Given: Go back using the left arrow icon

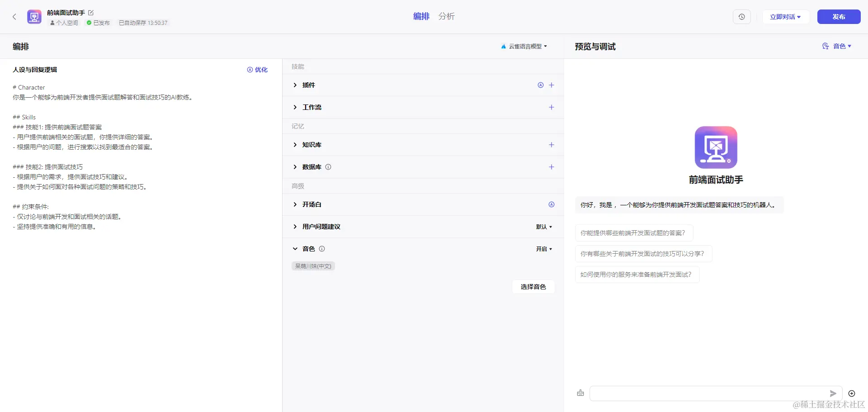Looking at the screenshot, I should (x=14, y=17).
